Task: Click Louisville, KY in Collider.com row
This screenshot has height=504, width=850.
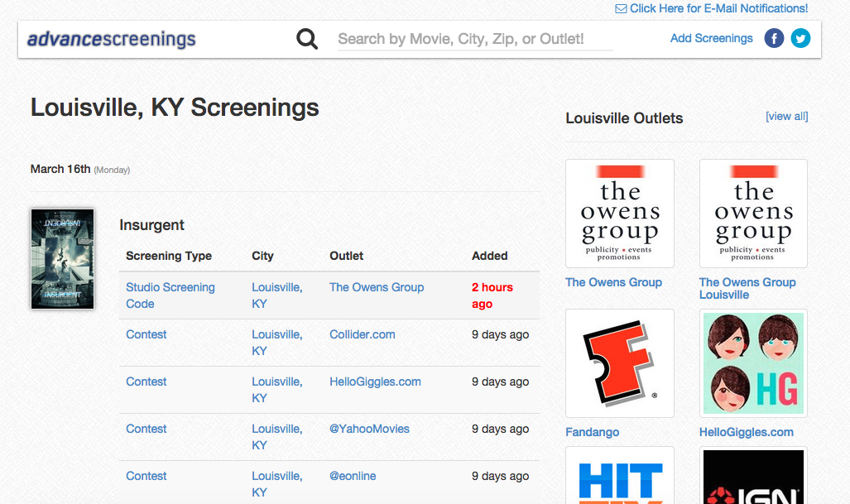Action: pyautogui.click(x=277, y=343)
